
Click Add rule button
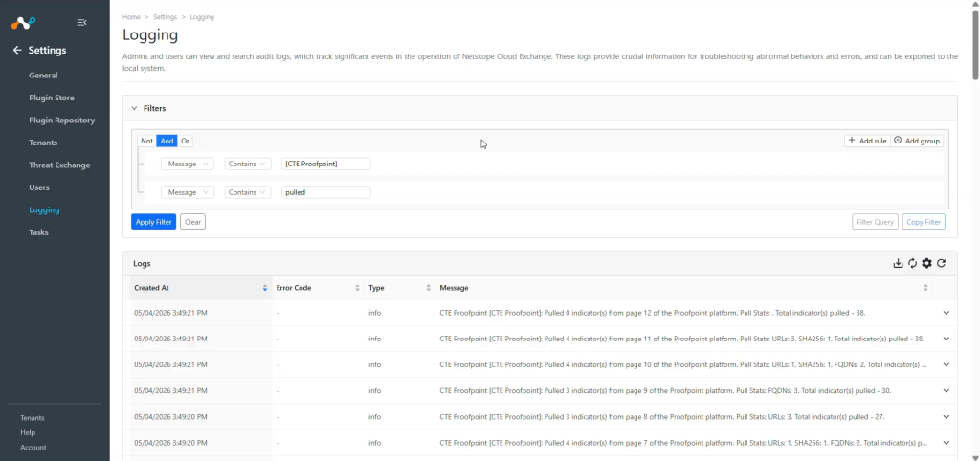tap(867, 142)
